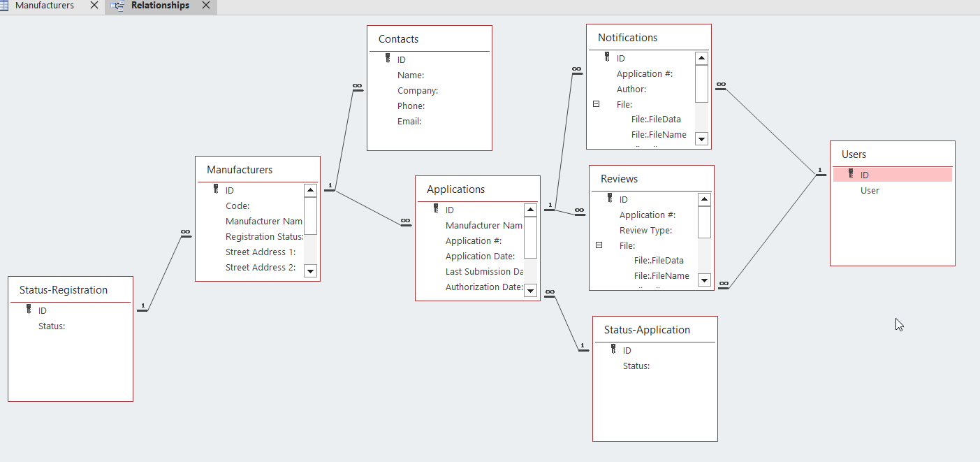Viewport: 980px width, 462px height.
Task: Select Application #: field in Reviews table
Action: (648, 215)
